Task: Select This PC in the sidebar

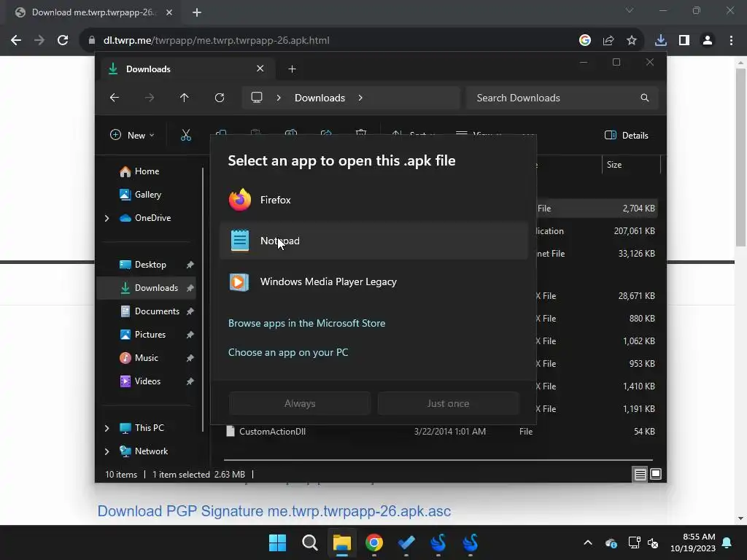Action: tap(142, 428)
